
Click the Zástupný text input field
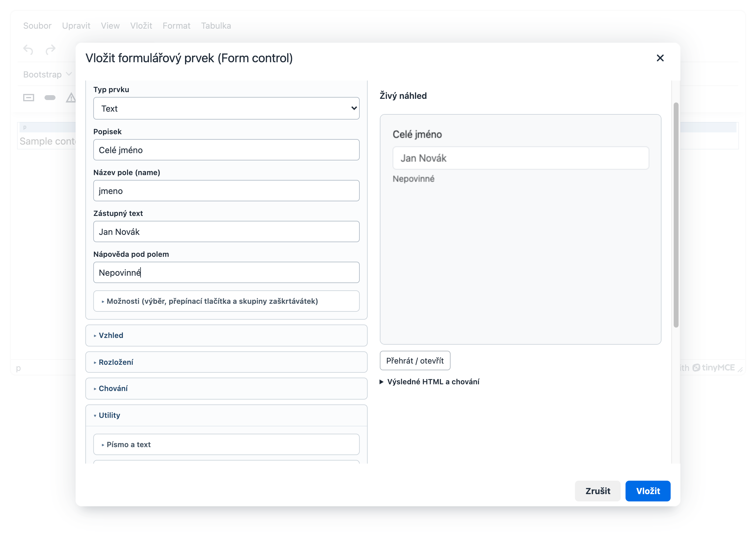226,231
